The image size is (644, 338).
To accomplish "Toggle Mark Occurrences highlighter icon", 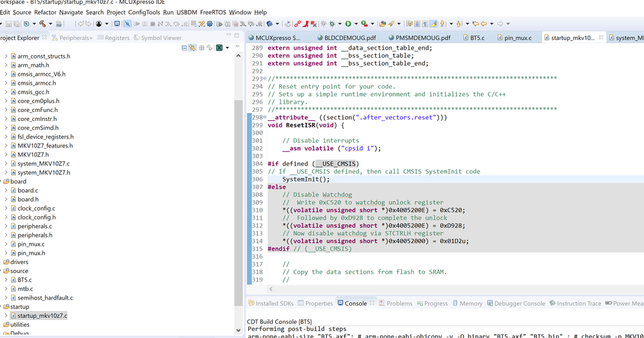I will tap(433, 24).
